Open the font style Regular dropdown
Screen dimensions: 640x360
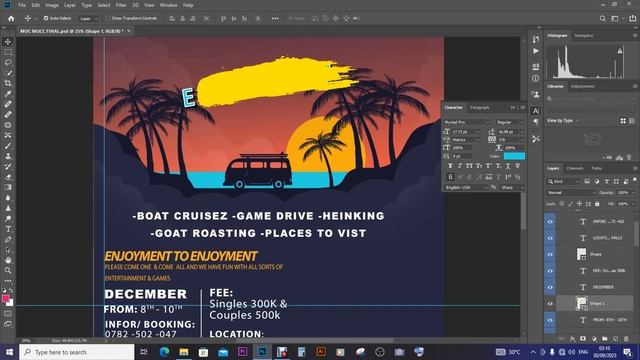click(509, 122)
